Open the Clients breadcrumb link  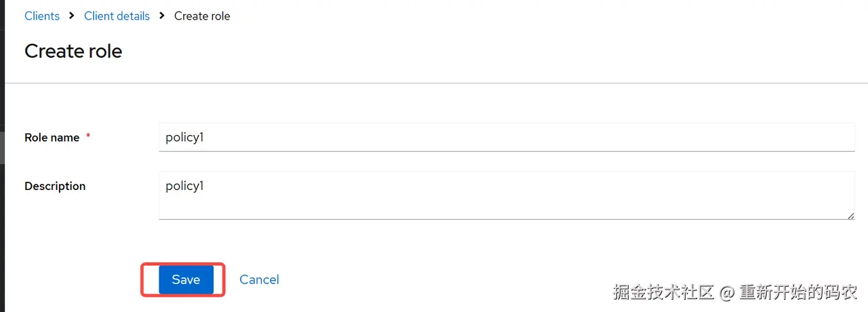coord(42,16)
